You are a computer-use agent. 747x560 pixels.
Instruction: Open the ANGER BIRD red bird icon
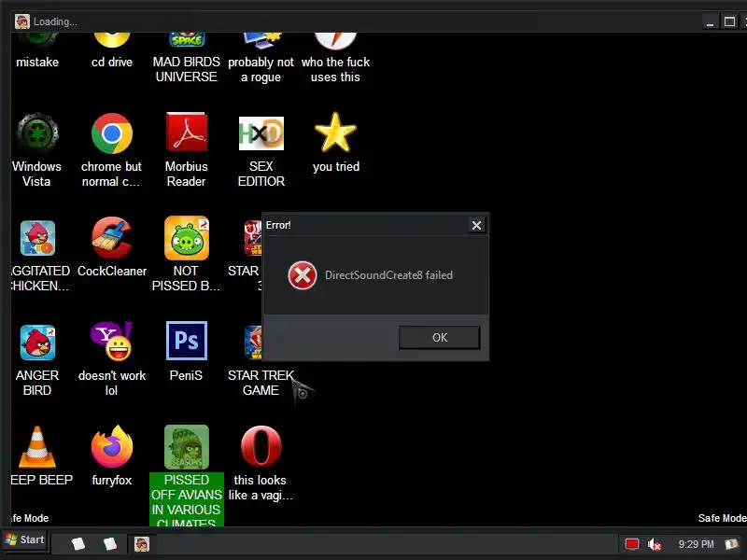pyautogui.click(x=37, y=343)
